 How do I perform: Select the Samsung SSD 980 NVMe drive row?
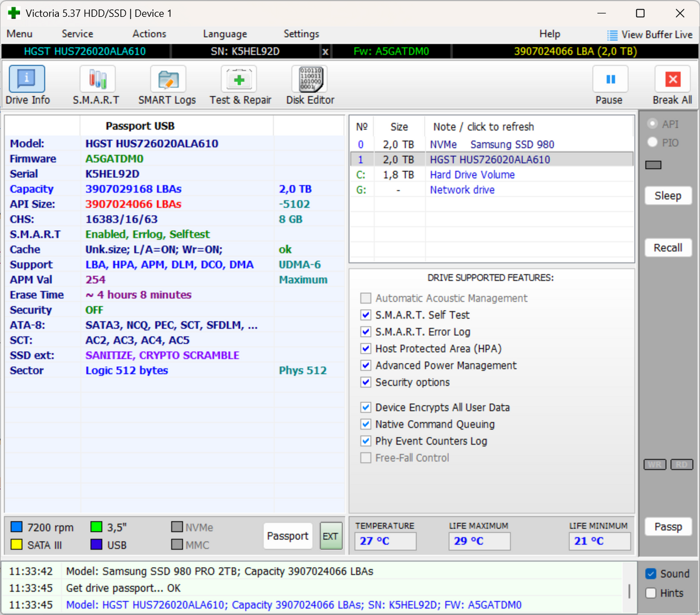(x=492, y=145)
